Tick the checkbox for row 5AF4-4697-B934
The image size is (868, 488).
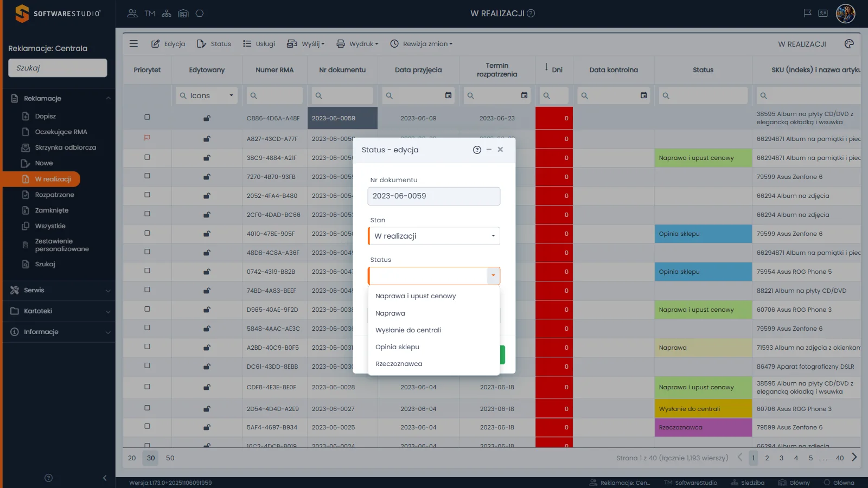[x=147, y=426]
